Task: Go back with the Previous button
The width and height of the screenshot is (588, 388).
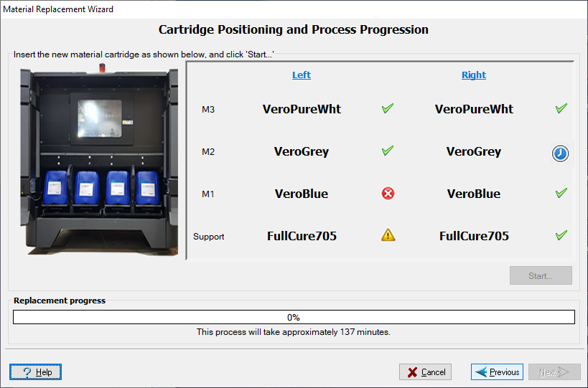Action: pos(497,372)
